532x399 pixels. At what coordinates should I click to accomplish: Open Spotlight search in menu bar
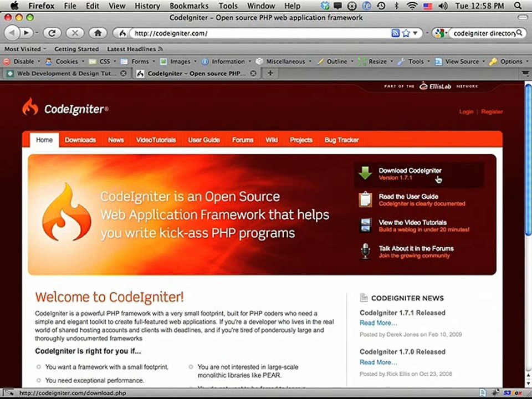click(518, 6)
